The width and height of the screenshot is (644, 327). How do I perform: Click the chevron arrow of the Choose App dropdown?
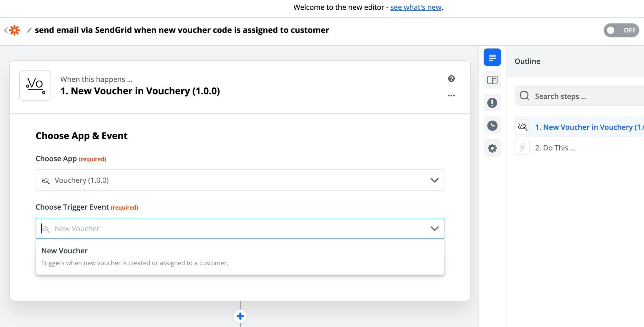click(x=434, y=180)
